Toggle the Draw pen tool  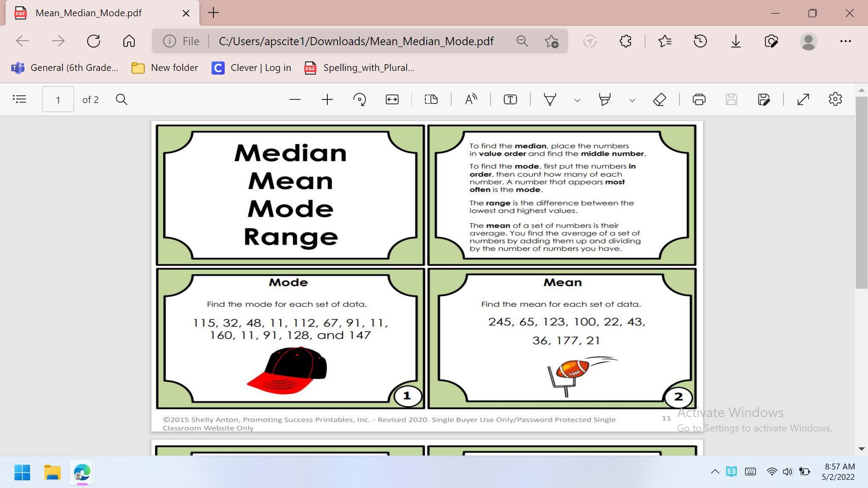point(550,99)
